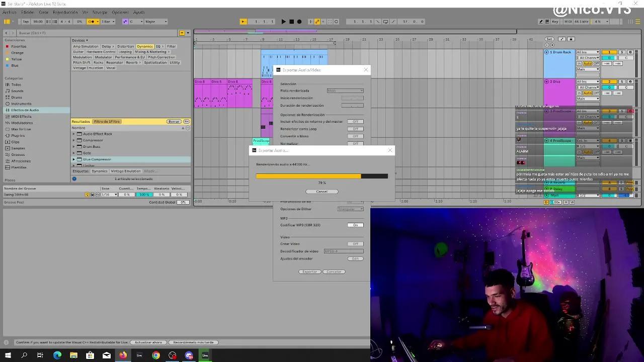
Task: Open Ableton Live from the Windows taskbar
Action: pos(205,355)
